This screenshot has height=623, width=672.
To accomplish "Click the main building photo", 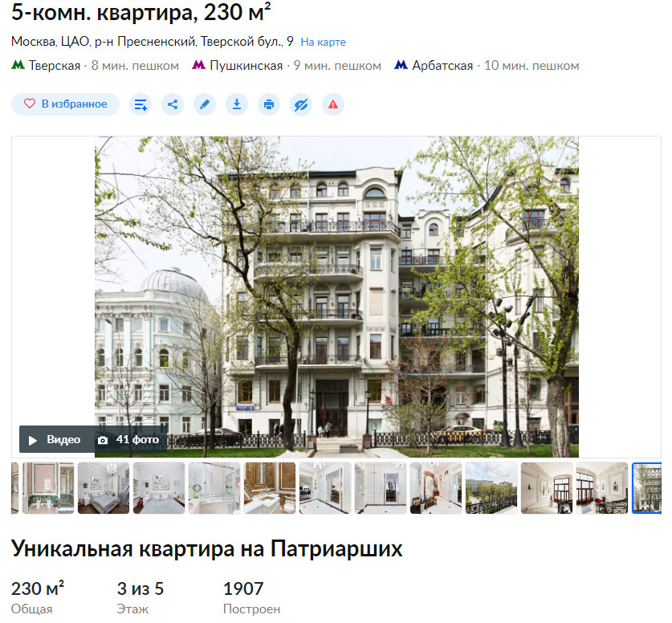I will (336, 297).
